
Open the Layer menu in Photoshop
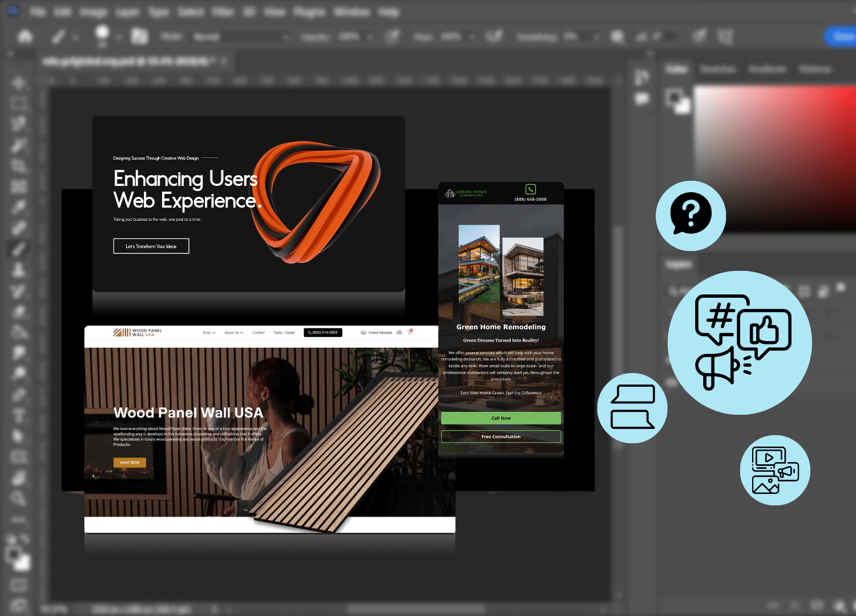pyautogui.click(x=127, y=12)
